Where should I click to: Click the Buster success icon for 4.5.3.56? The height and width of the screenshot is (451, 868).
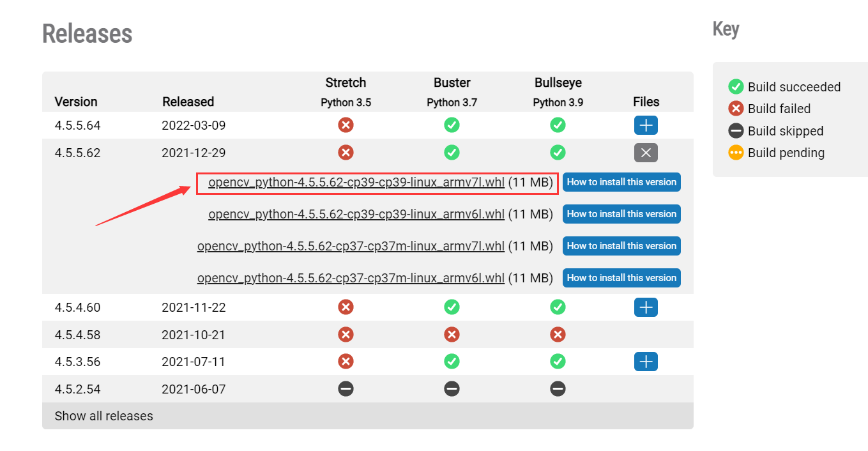click(452, 362)
